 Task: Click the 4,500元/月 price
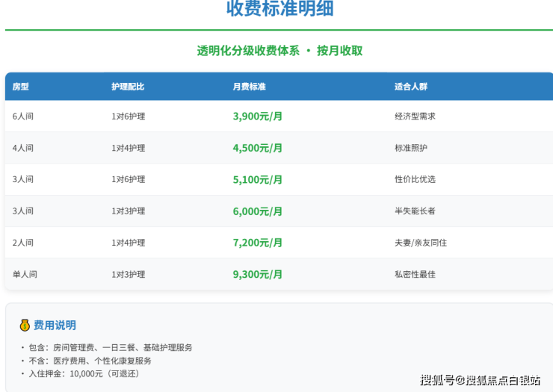258,148
